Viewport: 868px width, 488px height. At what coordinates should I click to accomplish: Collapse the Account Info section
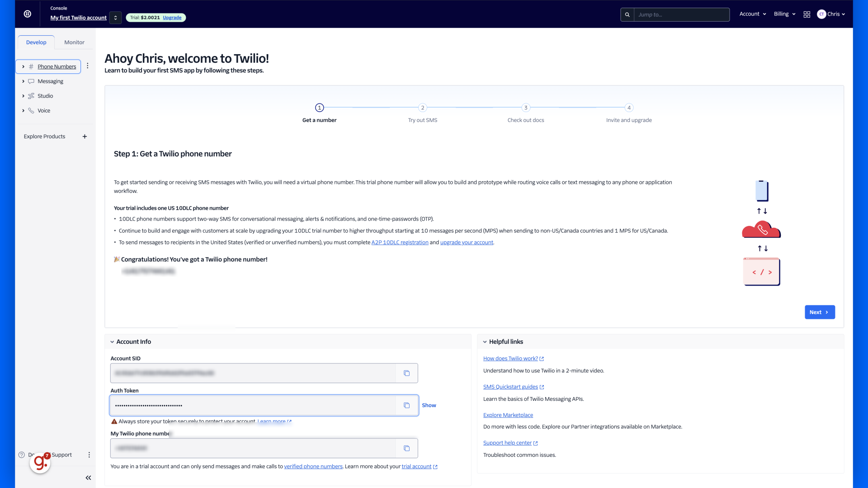pyautogui.click(x=112, y=342)
